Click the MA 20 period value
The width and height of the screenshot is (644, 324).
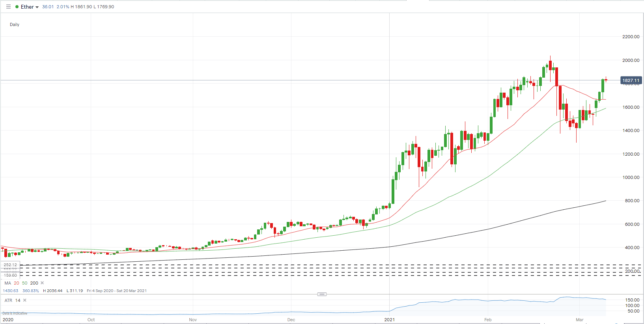click(17, 283)
